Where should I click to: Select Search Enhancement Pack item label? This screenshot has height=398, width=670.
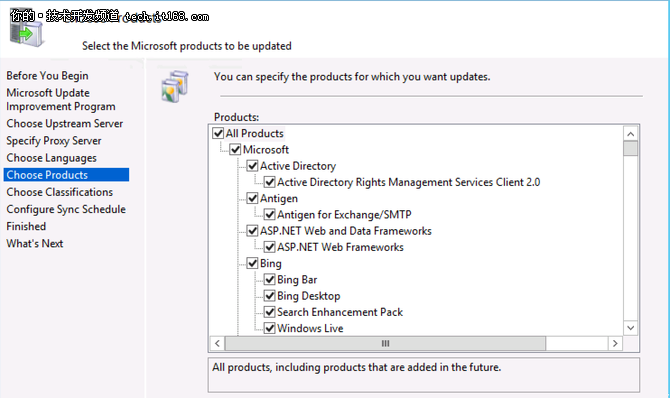[x=340, y=312]
